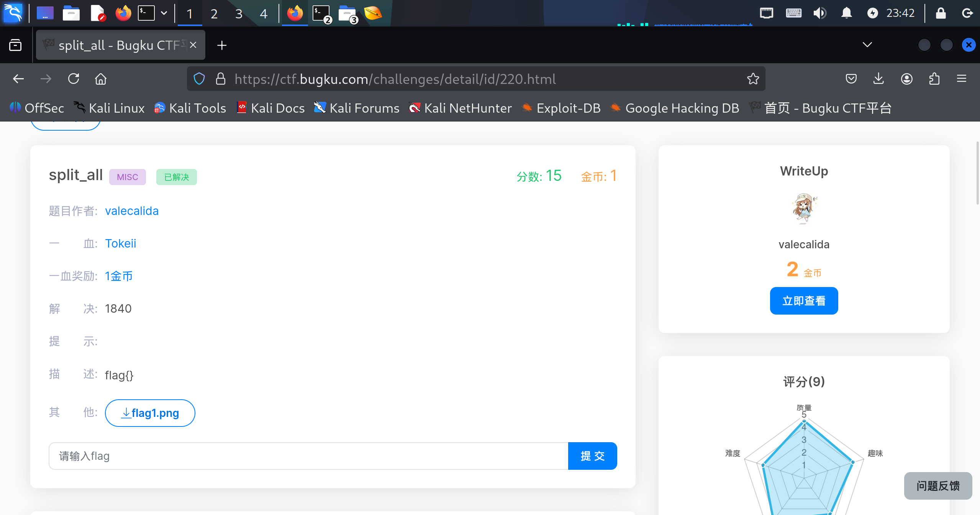Click the Firefox reload page icon

(x=74, y=79)
